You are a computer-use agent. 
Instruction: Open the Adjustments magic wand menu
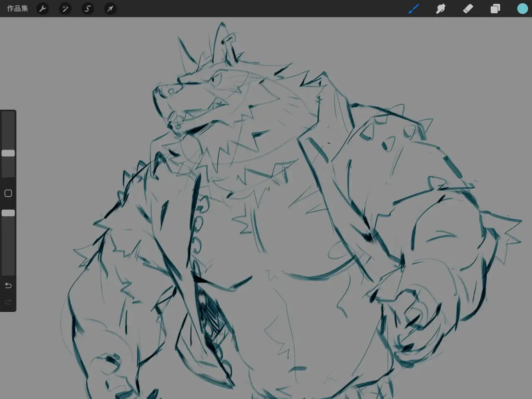coord(65,8)
